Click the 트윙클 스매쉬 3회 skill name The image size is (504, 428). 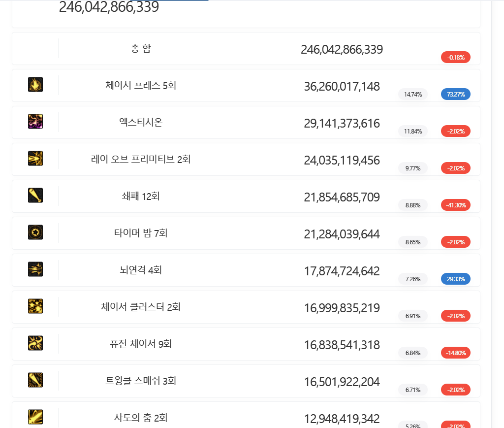[x=141, y=381]
